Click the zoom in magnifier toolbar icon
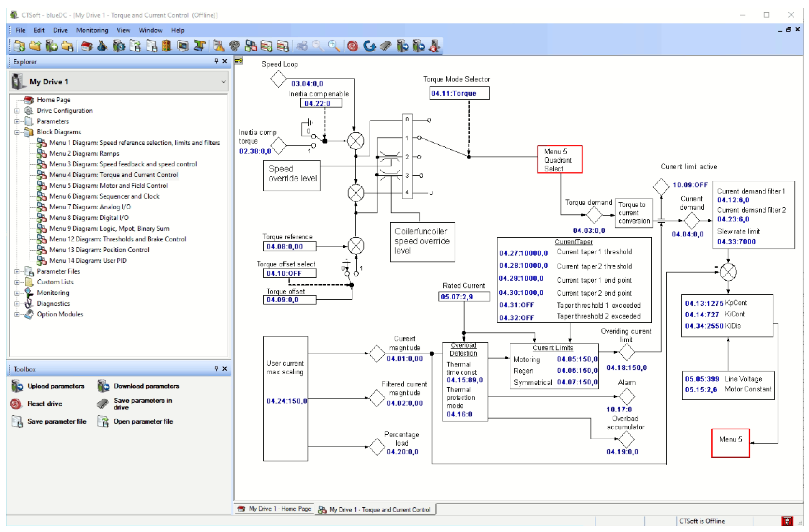This screenshot has height=532, width=809. [334, 46]
